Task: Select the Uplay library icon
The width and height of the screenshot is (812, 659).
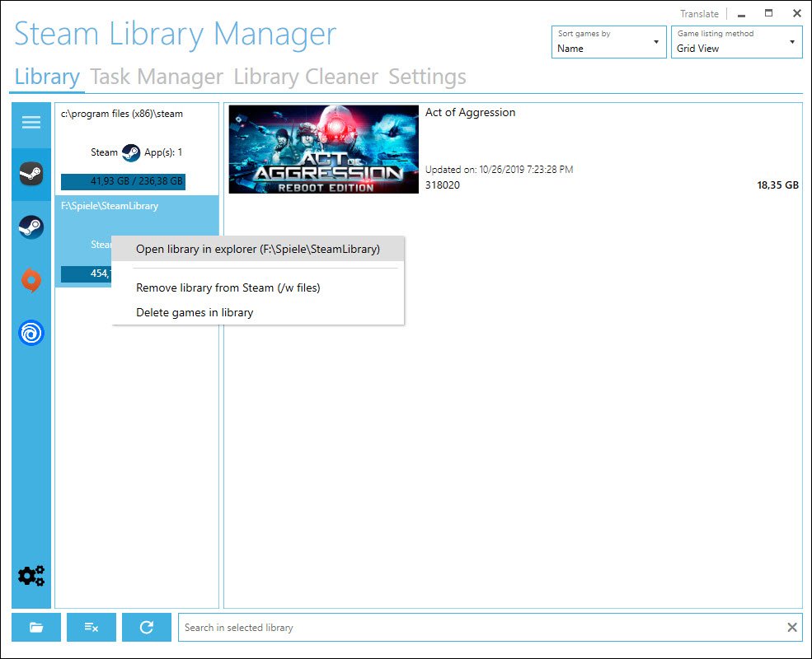Action: point(31,333)
